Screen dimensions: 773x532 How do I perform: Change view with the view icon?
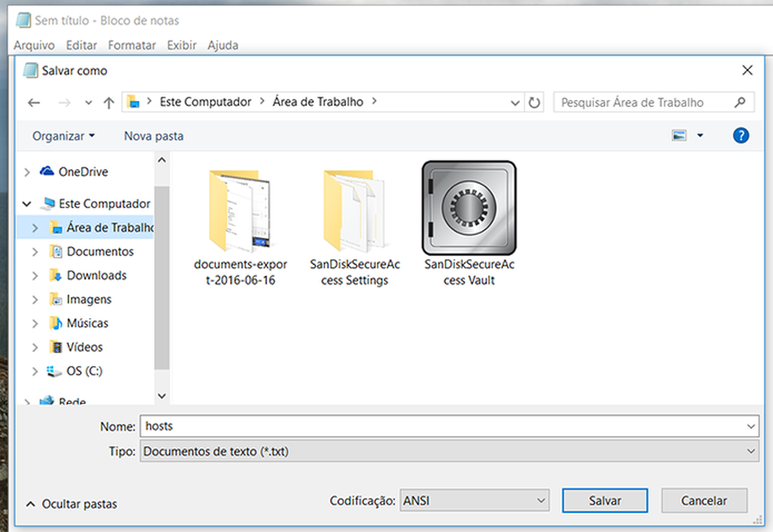point(679,135)
